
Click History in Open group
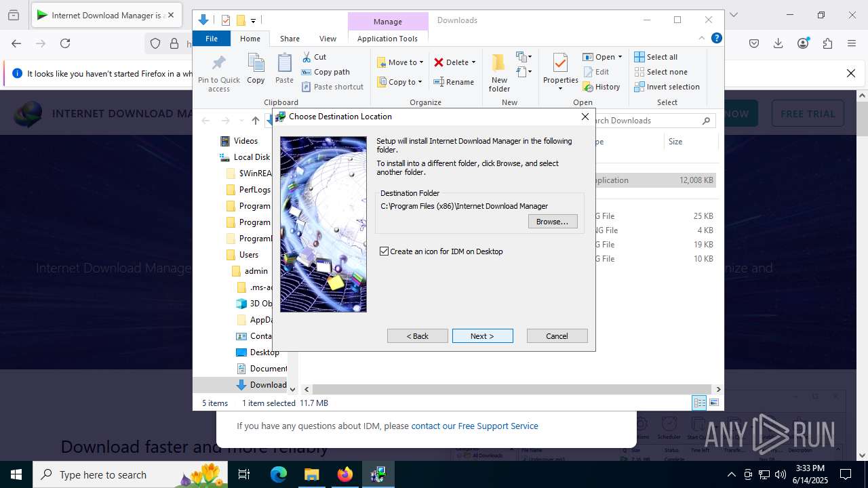601,87
